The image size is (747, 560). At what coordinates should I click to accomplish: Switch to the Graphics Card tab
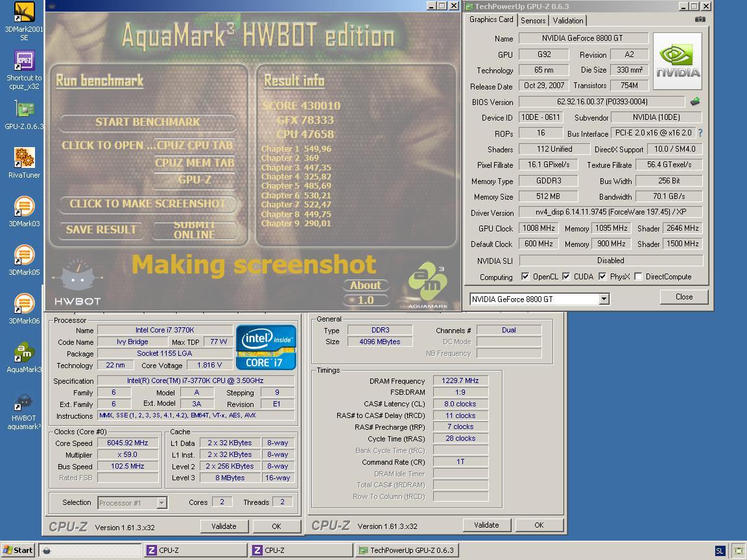(491, 19)
